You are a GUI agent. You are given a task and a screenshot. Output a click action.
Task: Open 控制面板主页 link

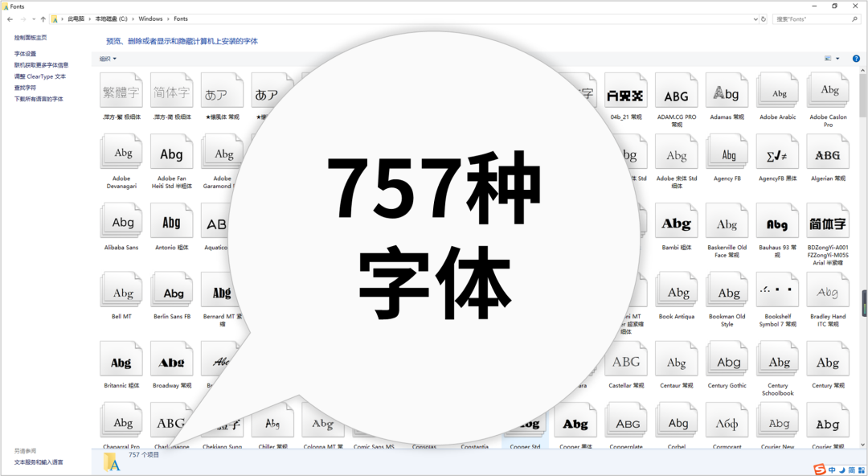coord(31,38)
